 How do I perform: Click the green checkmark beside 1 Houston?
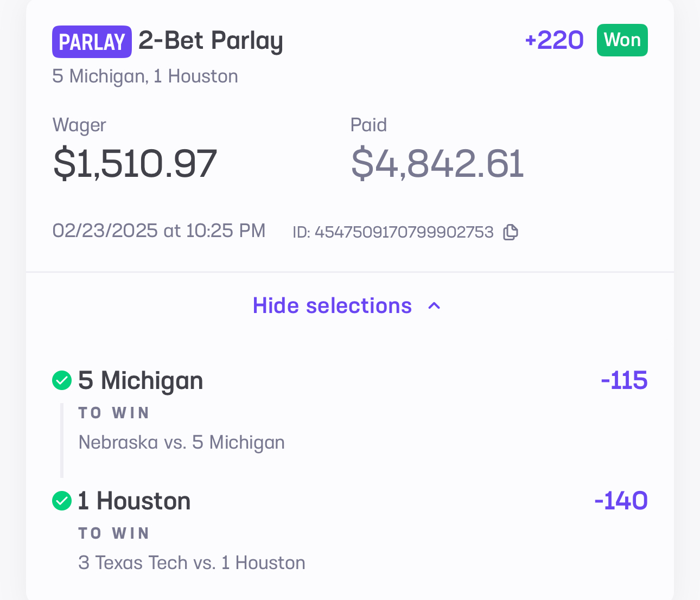point(62,501)
